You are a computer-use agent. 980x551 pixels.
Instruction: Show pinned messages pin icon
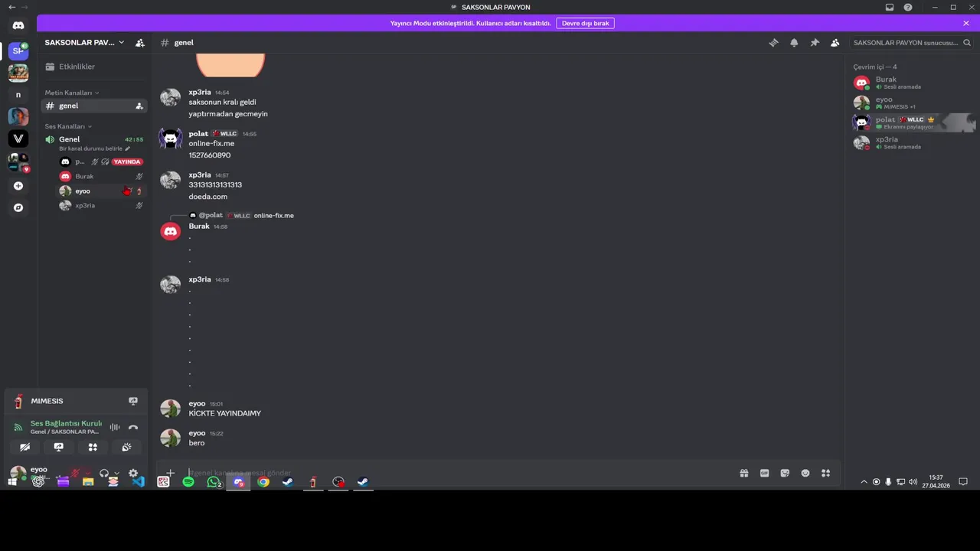click(815, 43)
